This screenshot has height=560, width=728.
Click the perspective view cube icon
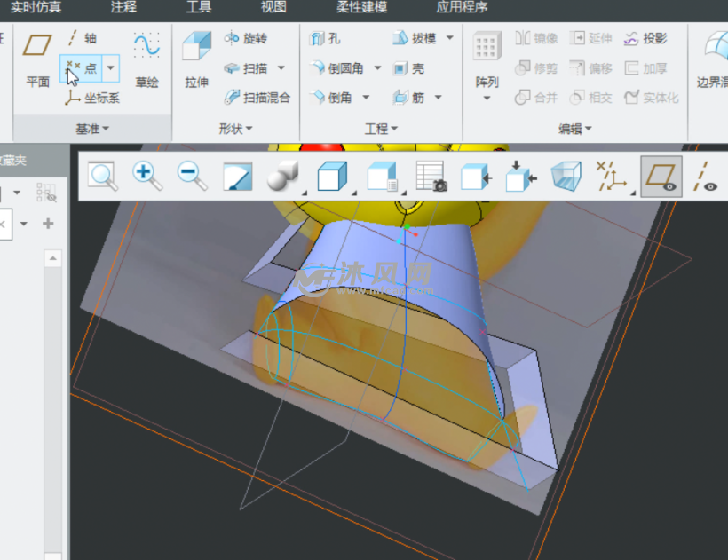pyautogui.click(x=566, y=177)
